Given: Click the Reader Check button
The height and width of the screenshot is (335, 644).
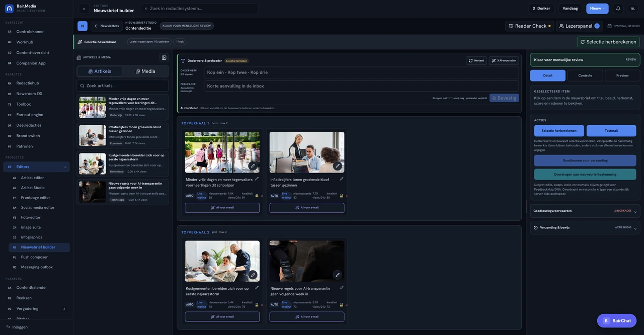Looking at the screenshot, I should tap(530, 26).
